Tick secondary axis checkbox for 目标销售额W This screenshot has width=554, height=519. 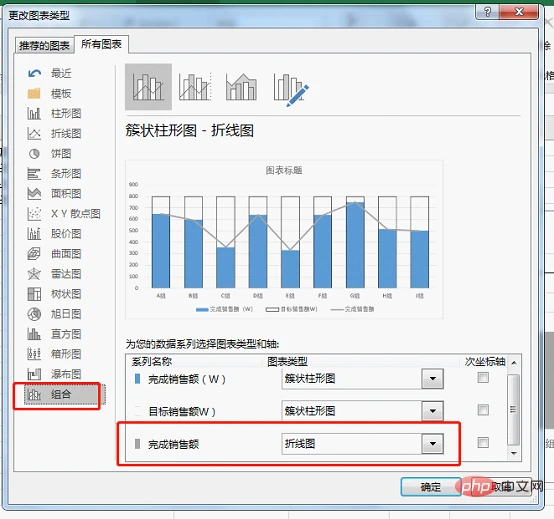[x=483, y=410]
